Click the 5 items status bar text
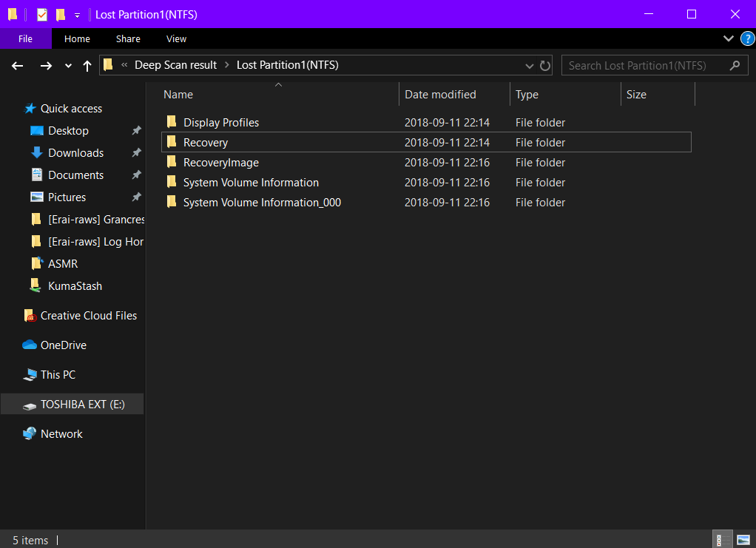The image size is (756, 548). pyautogui.click(x=30, y=541)
